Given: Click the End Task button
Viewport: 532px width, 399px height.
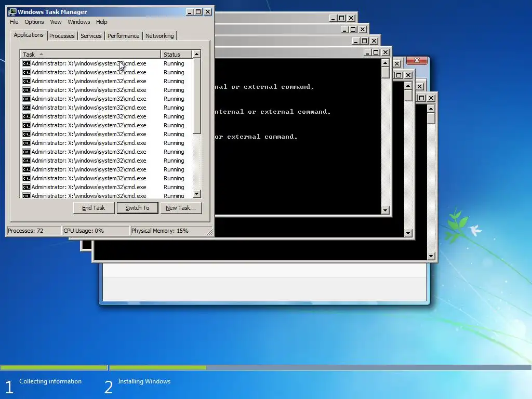Looking at the screenshot, I should click(x=94, y=208).
